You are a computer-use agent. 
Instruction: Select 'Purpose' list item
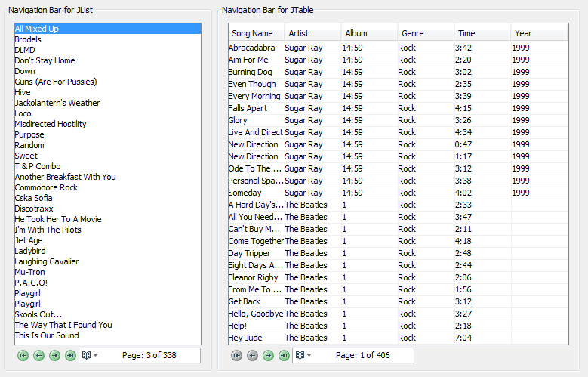coord(108,134)
